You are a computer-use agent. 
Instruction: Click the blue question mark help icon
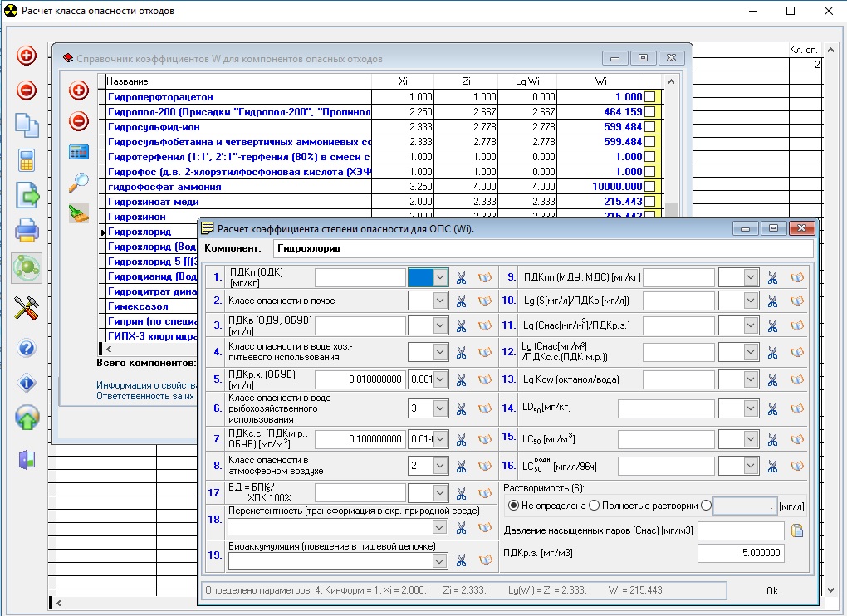[x=27, y=348]
